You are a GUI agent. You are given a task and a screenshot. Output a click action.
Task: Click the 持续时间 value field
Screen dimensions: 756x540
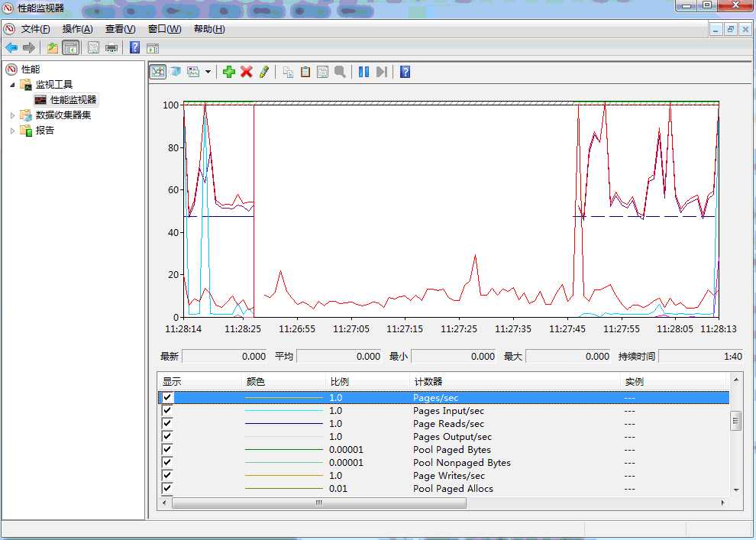coord(700,356)
